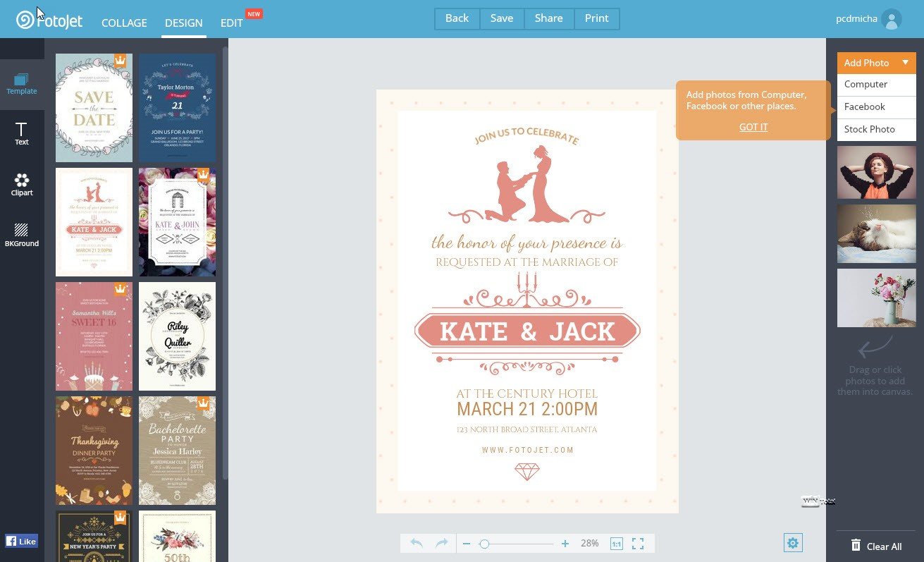This screenshot has height=562, width=924.
Task: Expand the Add Photo dropdown
Action: coord(876,63)
